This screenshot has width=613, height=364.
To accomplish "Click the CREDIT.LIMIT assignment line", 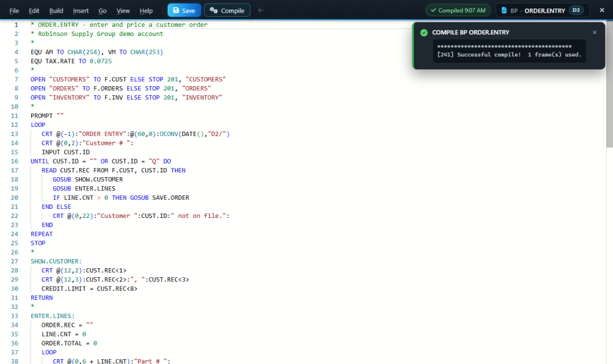I will click(x=90, y=289).
